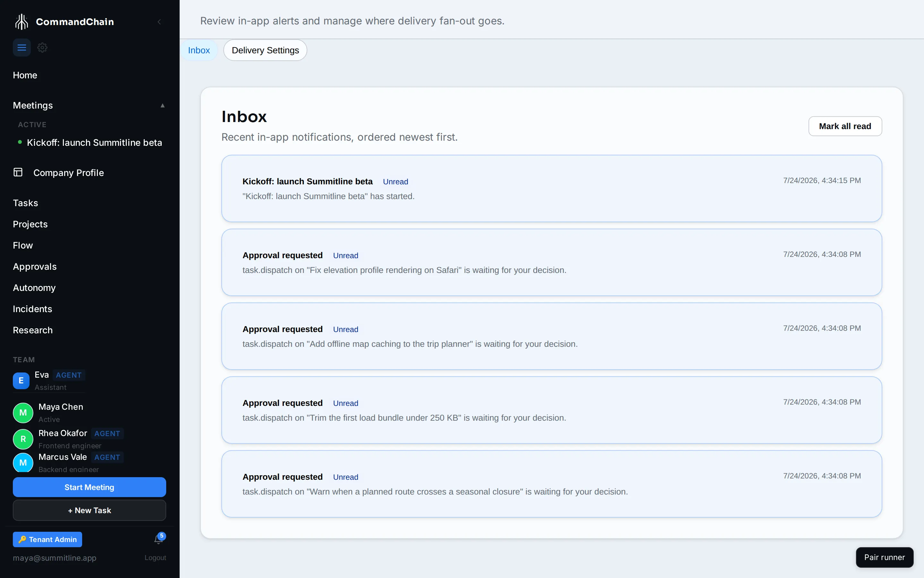Viewport: 924px width, 578px height.
Task: Click the AGENT badge next to Eva
Action: 69,375
